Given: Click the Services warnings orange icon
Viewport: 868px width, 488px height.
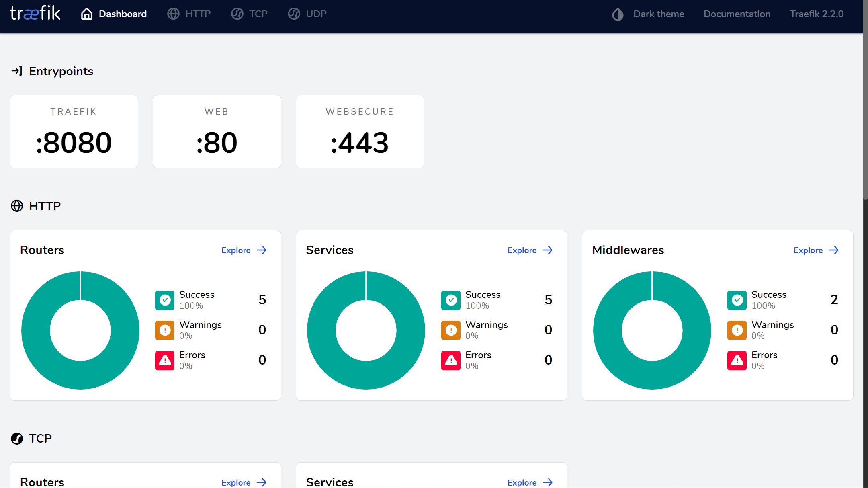Looking at the screenshot, I should coord(451,330).
